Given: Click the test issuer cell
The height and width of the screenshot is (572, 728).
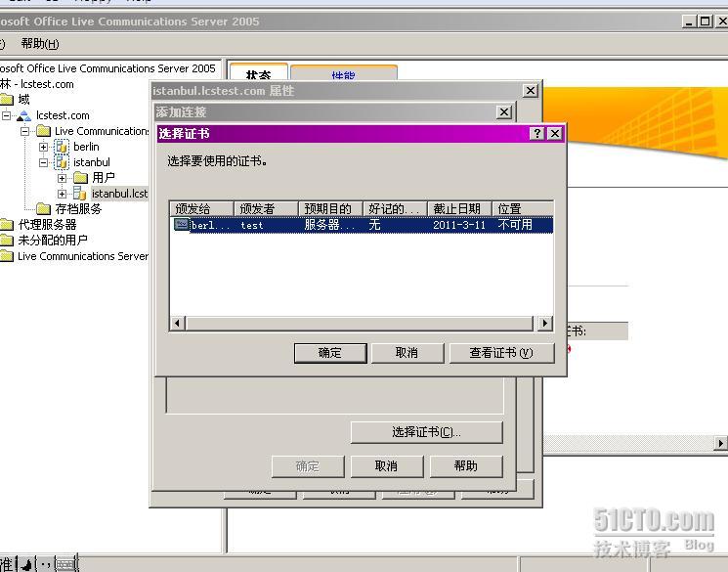Looking at the screenshot, I should (x=252, y=226).
